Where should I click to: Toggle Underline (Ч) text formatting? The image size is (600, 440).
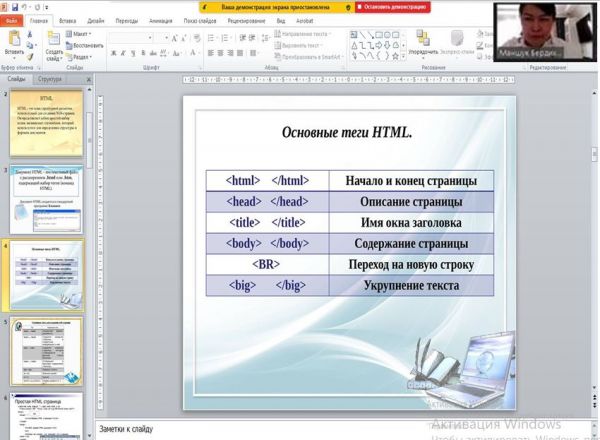(131, 52)
